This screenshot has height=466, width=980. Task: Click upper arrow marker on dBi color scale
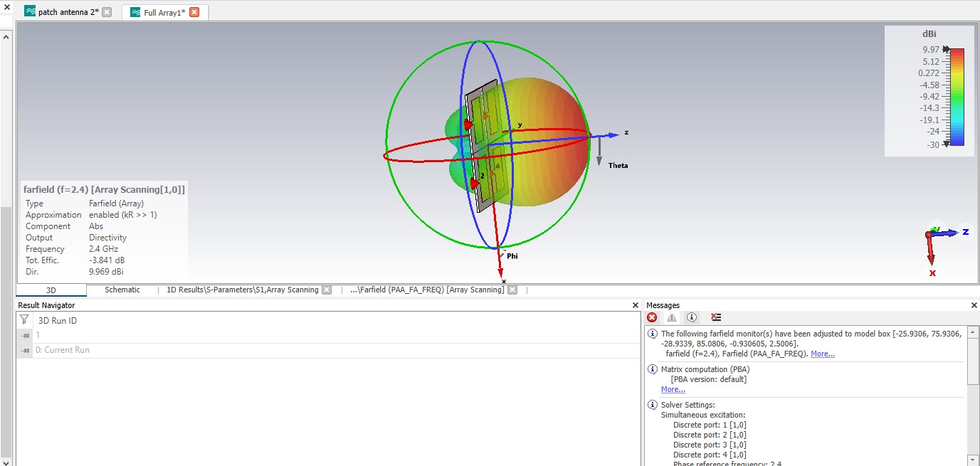(x=946, y=49)
